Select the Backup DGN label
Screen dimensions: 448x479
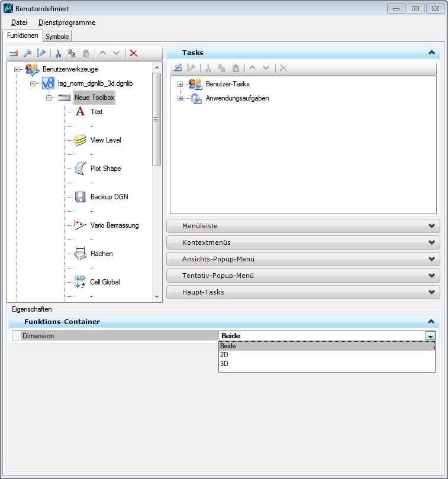(x=109, y=197)
